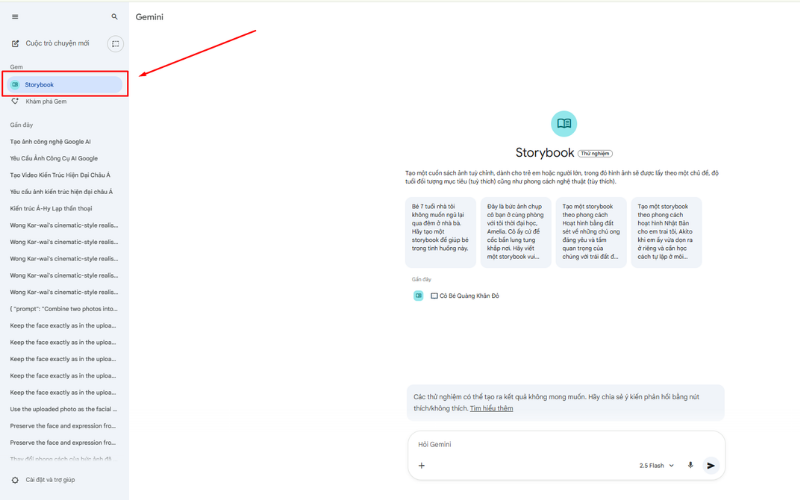Click the plus icon to add attachment

421,465
